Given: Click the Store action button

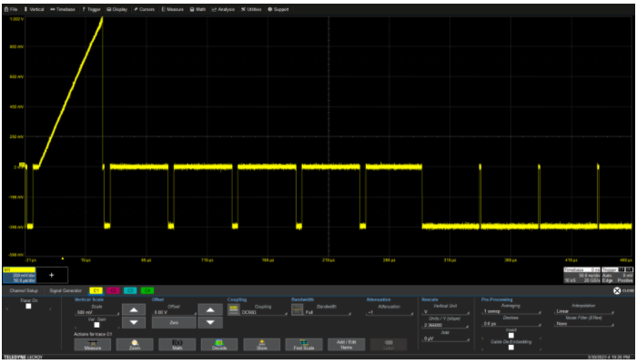Looking at the screenshot, I should [262, 345].
